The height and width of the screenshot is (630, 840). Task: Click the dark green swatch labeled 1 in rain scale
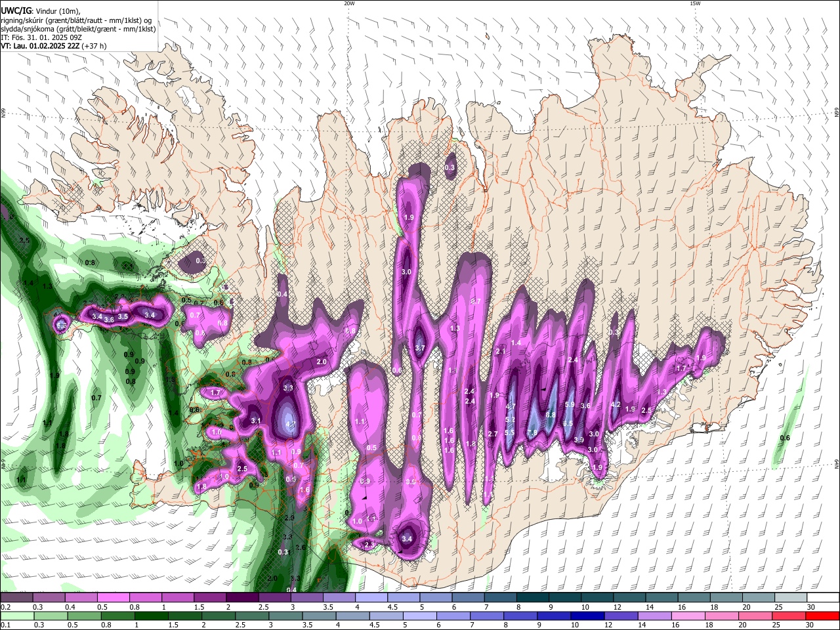[x=151, y=616]
